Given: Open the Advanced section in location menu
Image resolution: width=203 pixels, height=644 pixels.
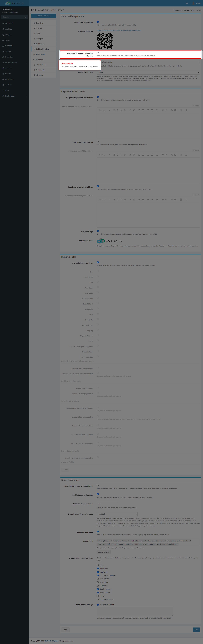Looking at the screenshot, I should [44, 75].
